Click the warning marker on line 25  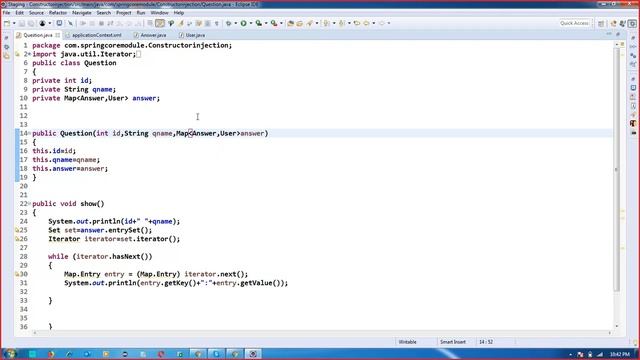[17, 230]
